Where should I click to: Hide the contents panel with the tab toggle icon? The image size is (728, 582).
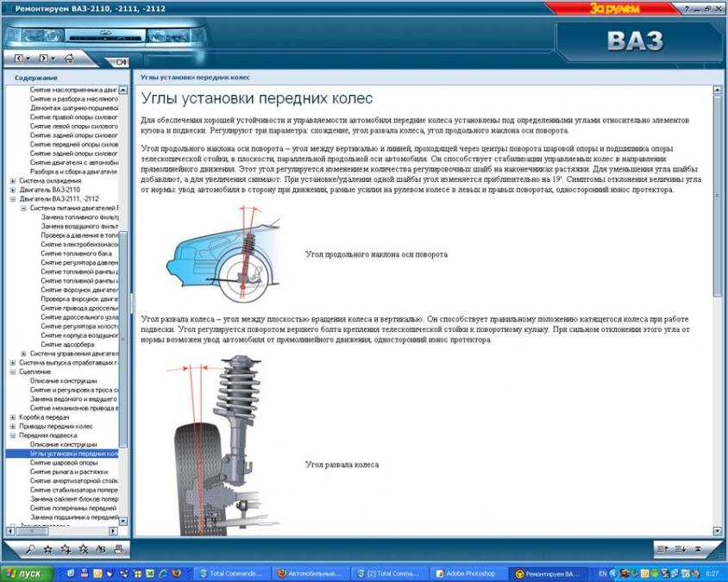(121, 62)
